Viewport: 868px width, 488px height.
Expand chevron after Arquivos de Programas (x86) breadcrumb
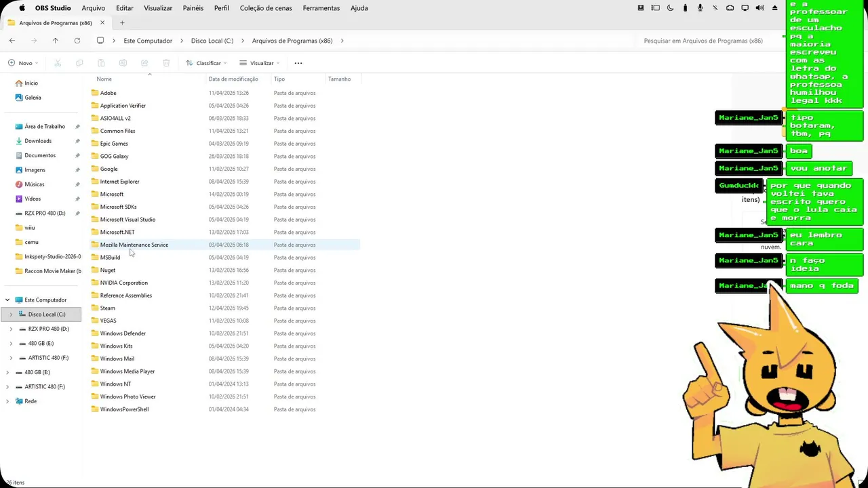click(x=342, y=41)
